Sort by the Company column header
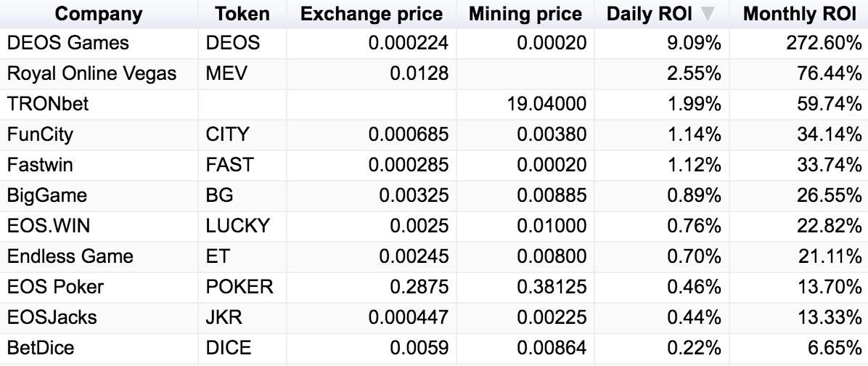 99,14
